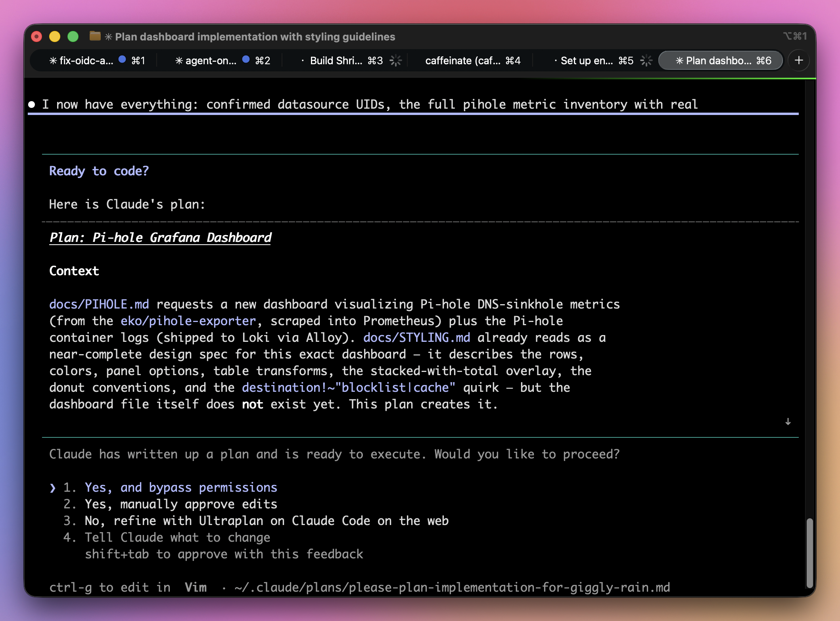Click the Would you like to proceed? prompt

[x=527, y=454]
